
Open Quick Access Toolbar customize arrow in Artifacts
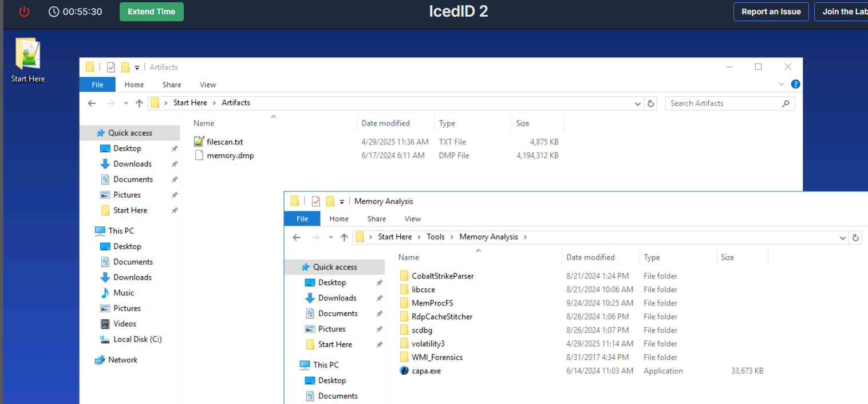click(x=137, y=68)
